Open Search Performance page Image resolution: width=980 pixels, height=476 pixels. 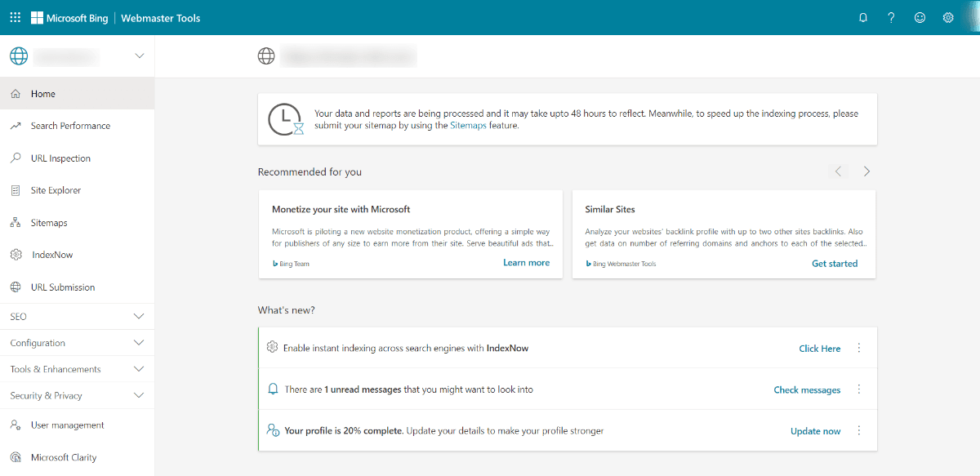[x=77, y=126]
